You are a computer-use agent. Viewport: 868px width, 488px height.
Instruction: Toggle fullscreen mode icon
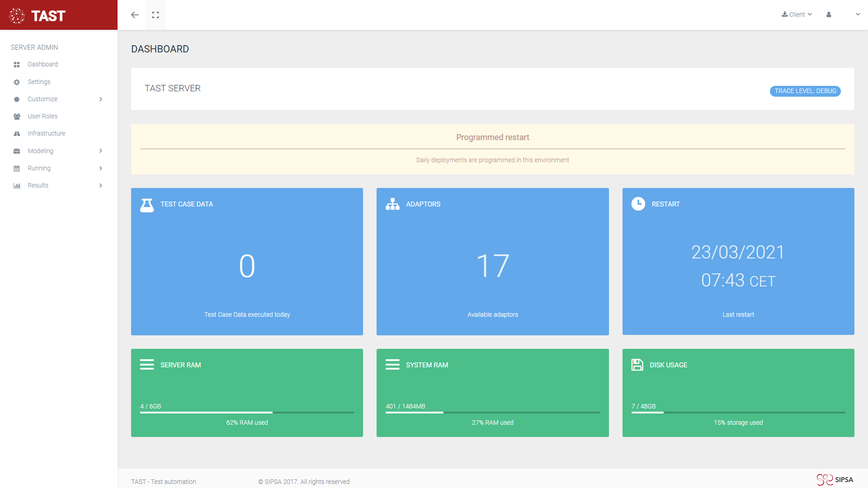coord(156,15)
